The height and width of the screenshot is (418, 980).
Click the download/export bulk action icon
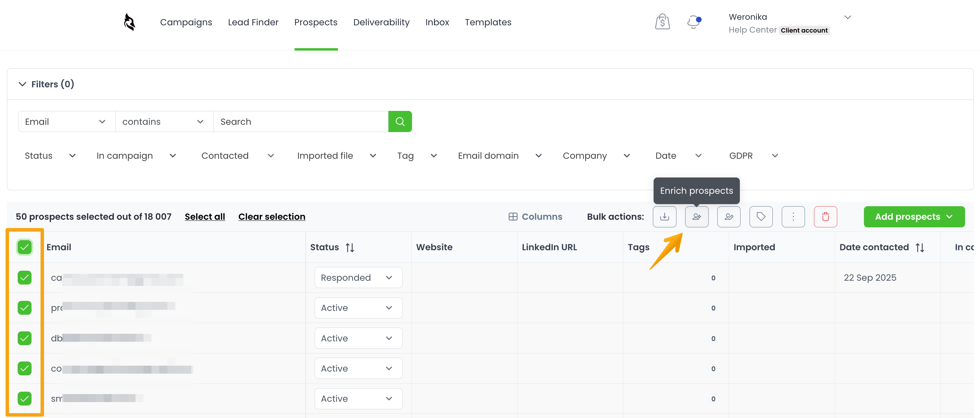click(x=664, y=217)
